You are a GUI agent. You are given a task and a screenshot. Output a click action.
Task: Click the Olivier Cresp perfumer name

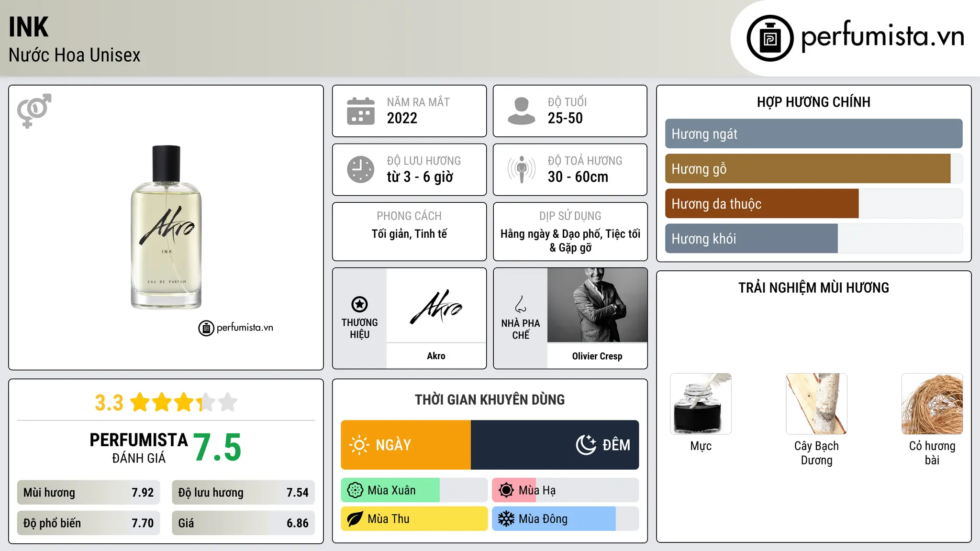pyautogui.click(x=597, y=356)
